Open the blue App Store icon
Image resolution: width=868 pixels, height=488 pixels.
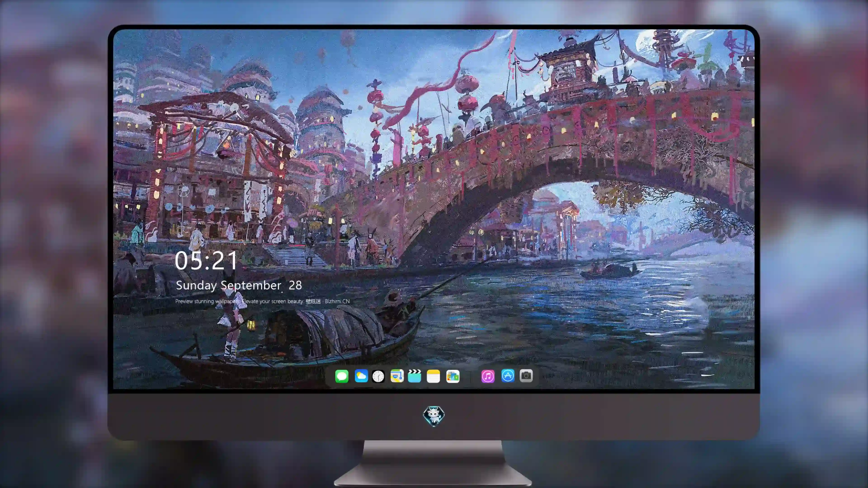pyautogui.click(x=508, y=375)
